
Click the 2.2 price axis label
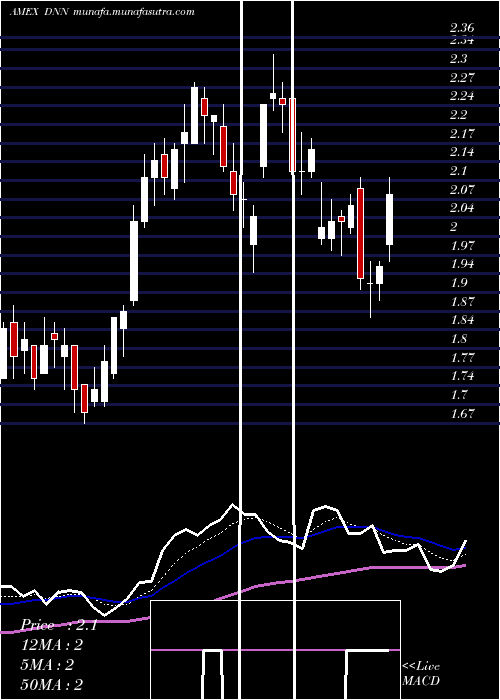pos(458,114)
